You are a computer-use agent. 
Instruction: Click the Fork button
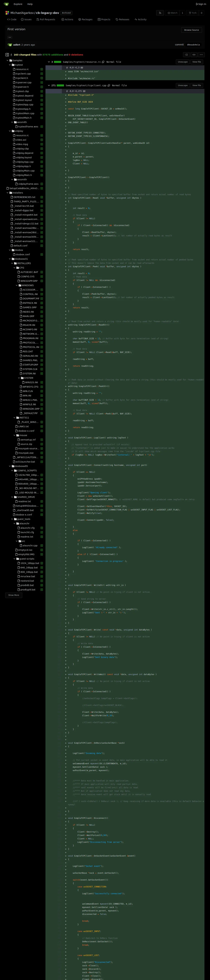click(x=193, y=13)
